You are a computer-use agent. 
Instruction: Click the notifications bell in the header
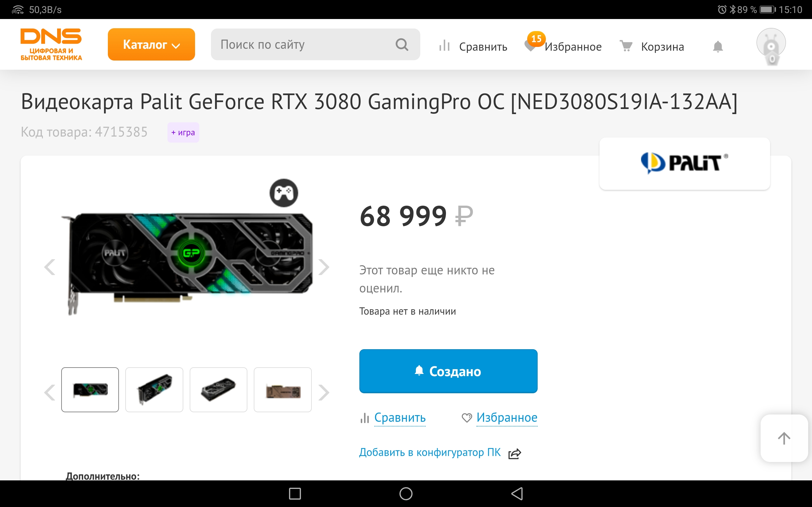click(x=718, y=46)
